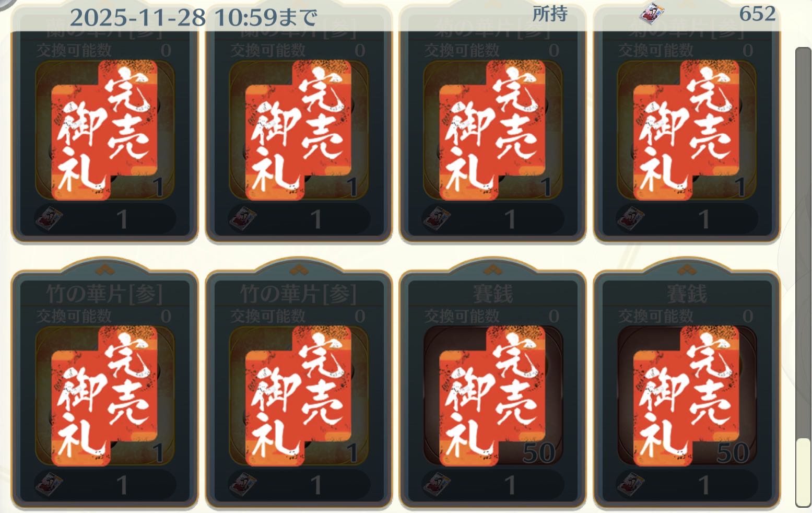812x513 pixels.
Task: Select top-right sold-out 完売御礼 item
Action: pos(686,130)
